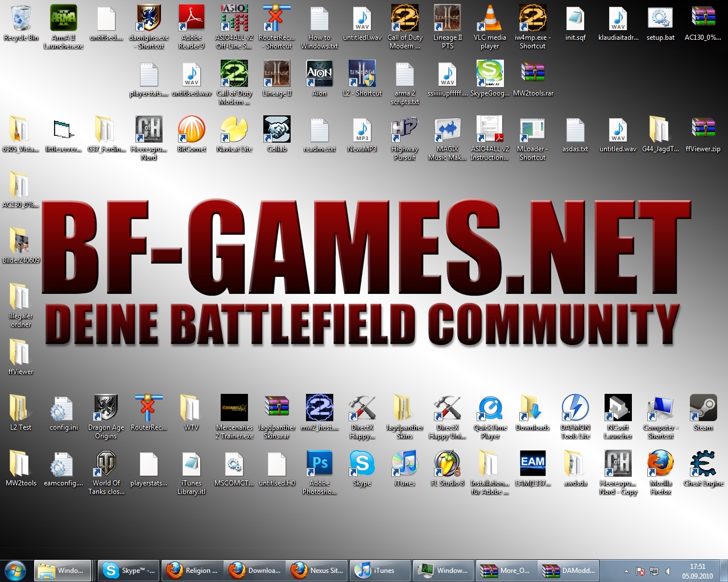Open DAEMON Tools Lite shortcut

click(x=575, y=409)
